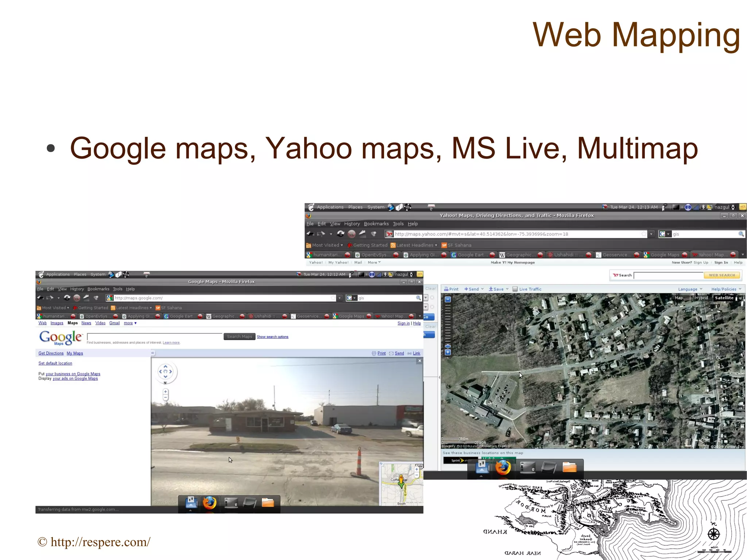
Task: Open orange folder in Yahoo desktop dock
Action: tap(569, 467)
